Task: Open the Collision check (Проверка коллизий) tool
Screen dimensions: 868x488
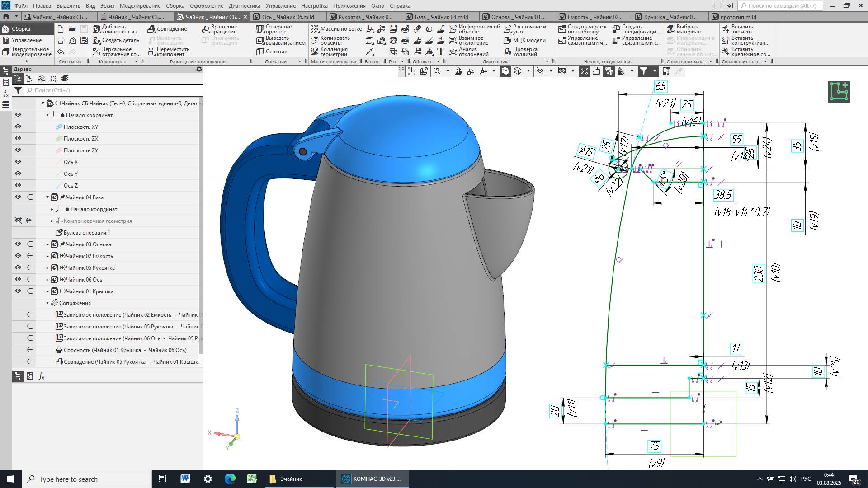Action: click(x=507, y=52)
